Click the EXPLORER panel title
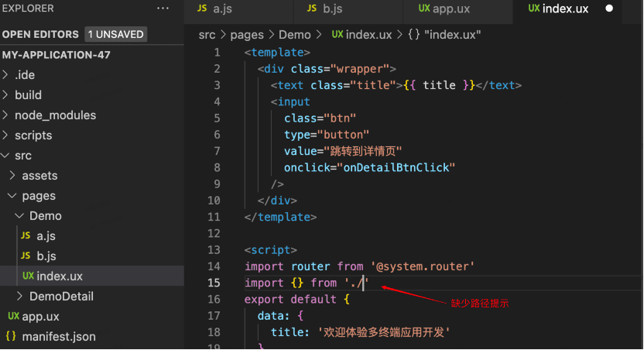Viewport: 644px width, 350px height. click(28, 9)
